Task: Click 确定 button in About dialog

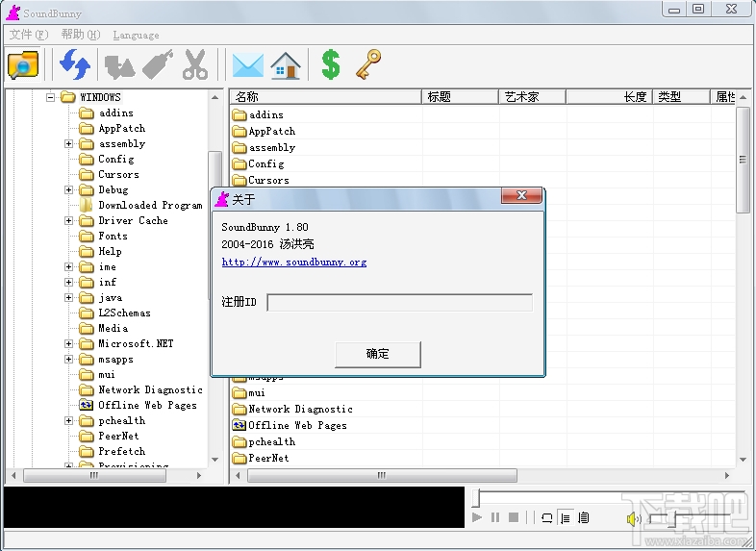Action: pyautogui.click(x=377, y=354)
